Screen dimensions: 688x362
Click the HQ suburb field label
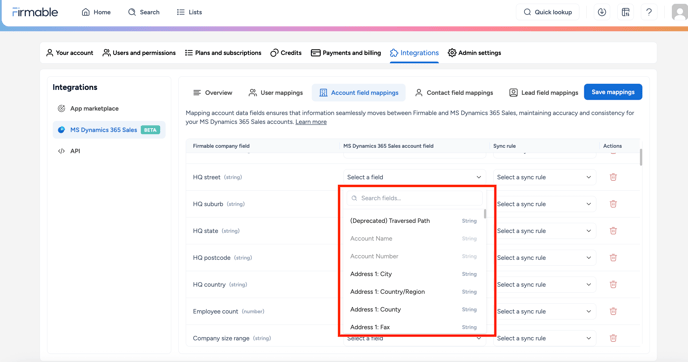(x=208, y=204)
